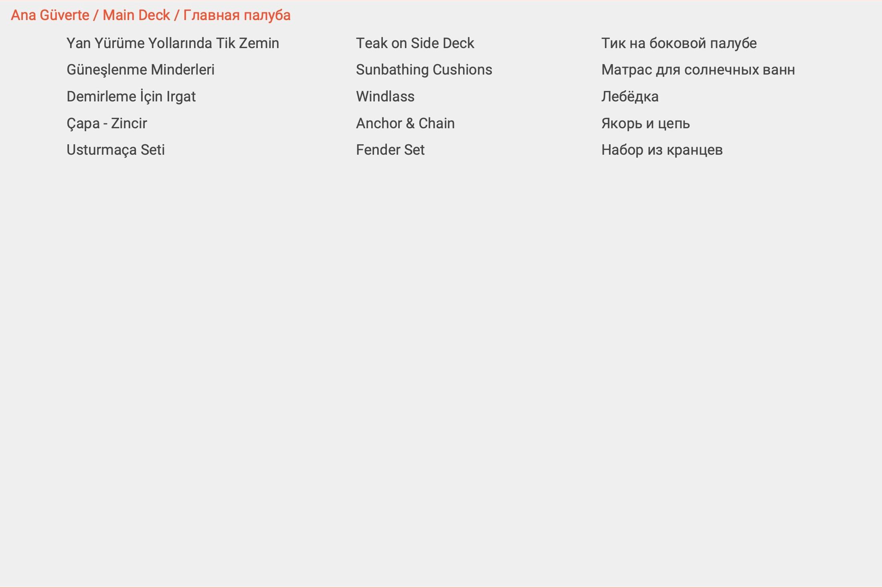Click the word 'Zincir' in the list
The height and width of the screenshot is (588, 882).
[129, 123]
